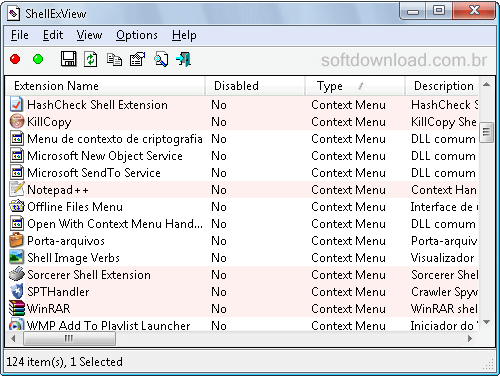
Task: Click the WinRAR books icon
Action: point(17,308)
